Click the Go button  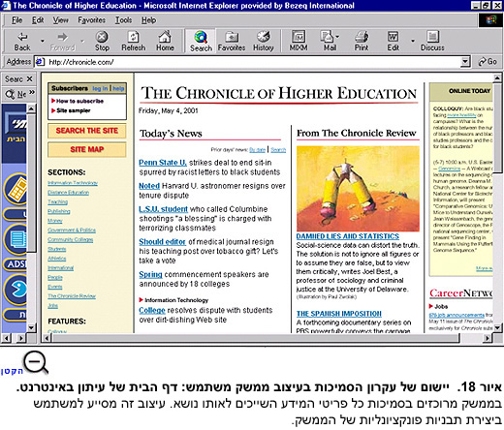pos(488,62)
